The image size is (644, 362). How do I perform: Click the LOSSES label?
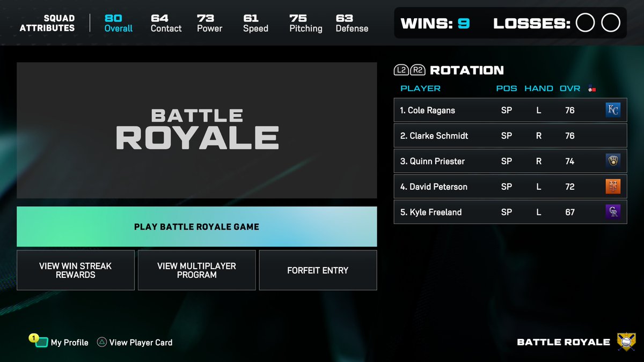coord(532,23)
